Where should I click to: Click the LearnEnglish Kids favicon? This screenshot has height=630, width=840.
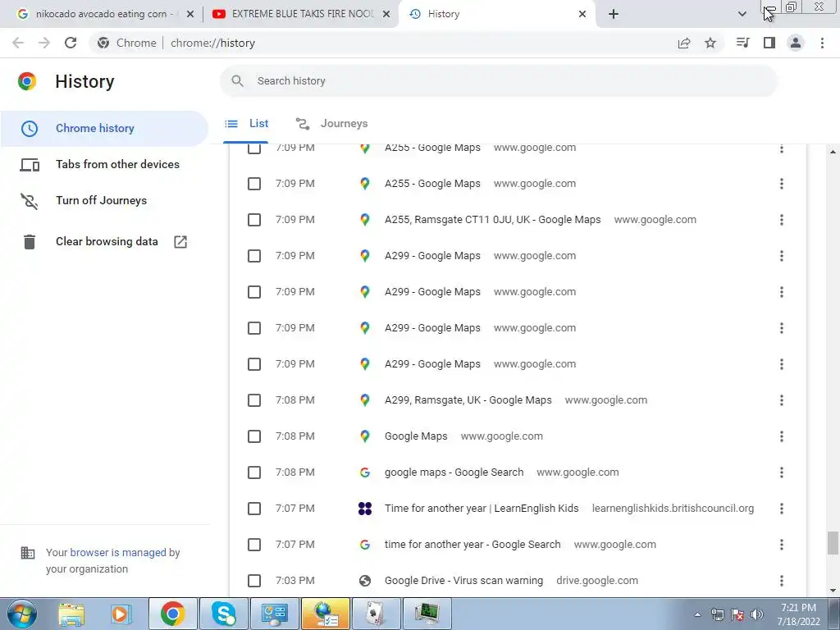(365, 509)
